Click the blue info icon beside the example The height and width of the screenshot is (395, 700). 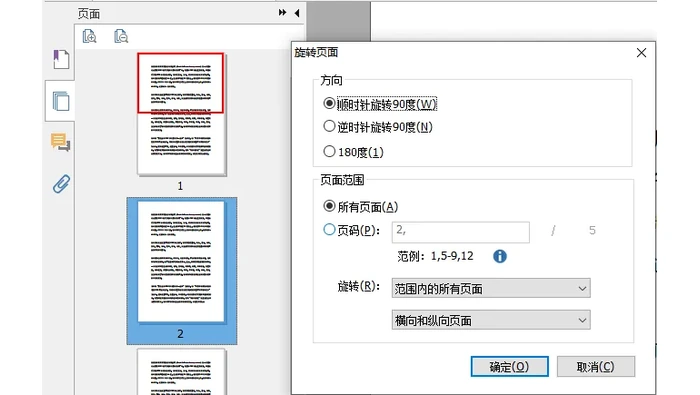point(500,256)
